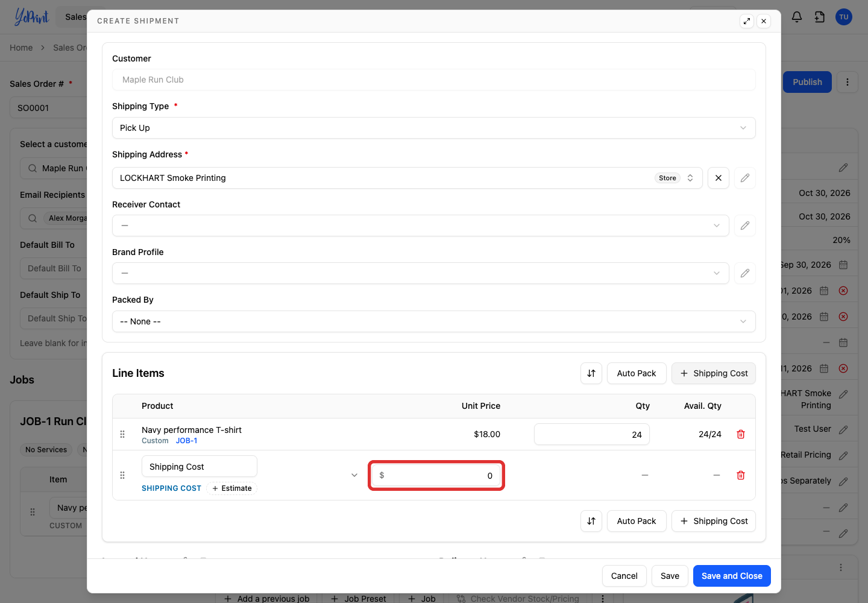868x603 pixels.
Task: Open the TU user avatar menu
Action: tap(844, 17)
